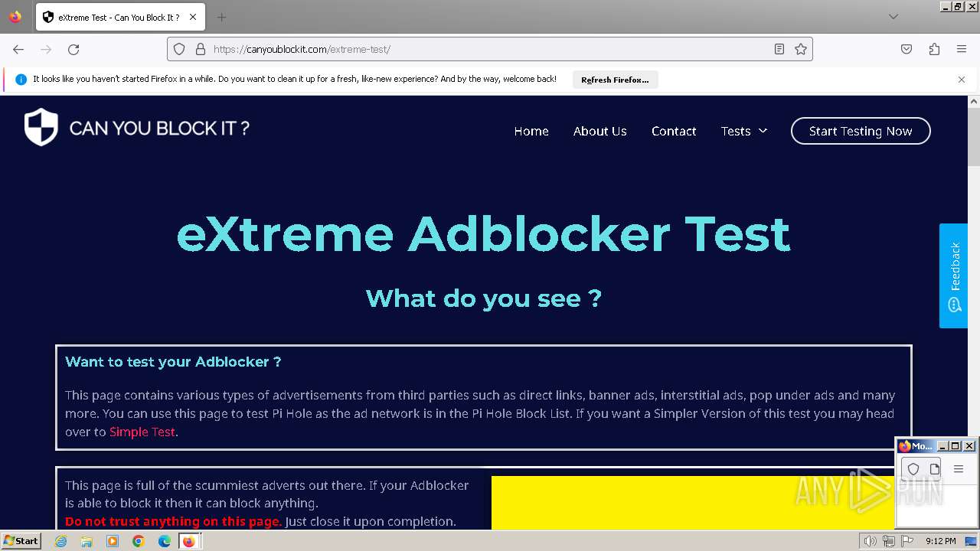
Task: Click the 'Want to test your Adblocker ?' heading
Action: click(x=173, y=361)
